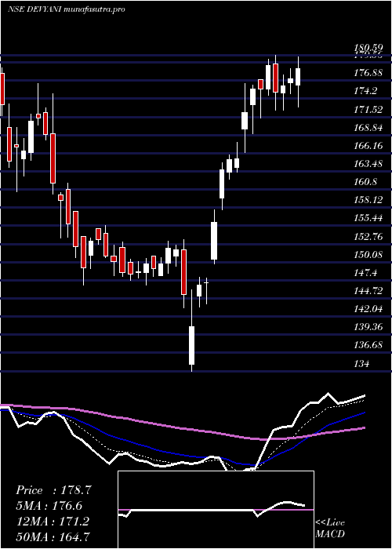
Task: Click the 163.48 price axis label
Action: [x=368, y=164]
